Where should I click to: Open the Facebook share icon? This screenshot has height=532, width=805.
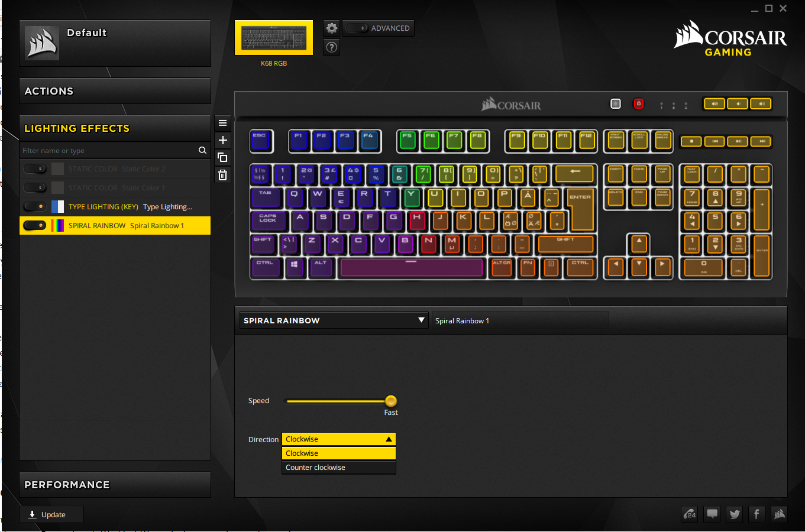pyautogui.click(x=756, y=514)
